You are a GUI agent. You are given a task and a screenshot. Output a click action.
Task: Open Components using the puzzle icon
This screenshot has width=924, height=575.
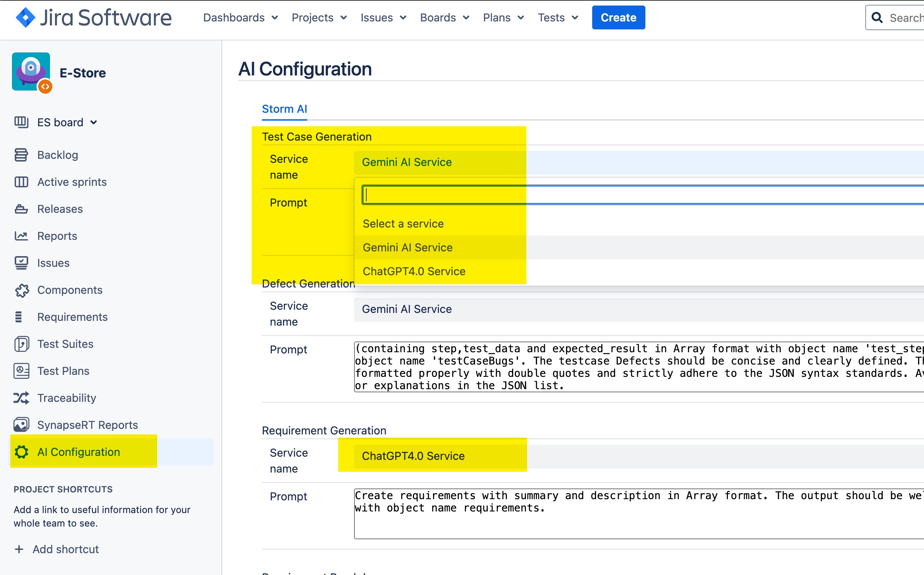[21, 290]
